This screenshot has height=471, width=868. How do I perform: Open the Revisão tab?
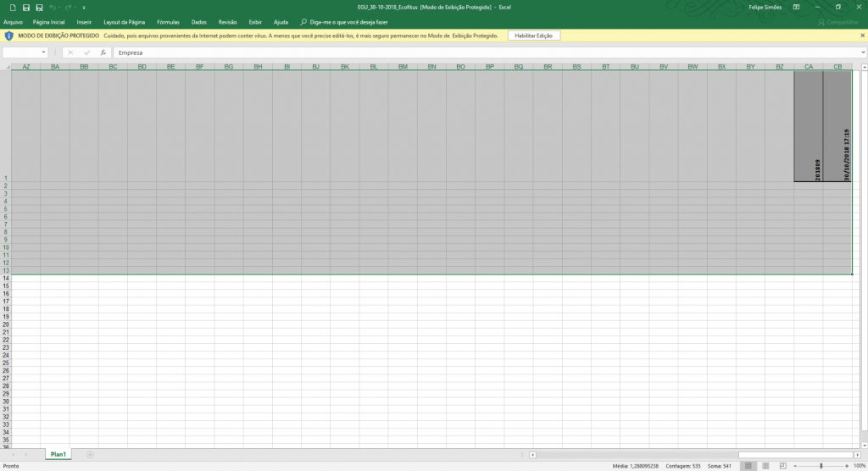click(x=227, y=22)
